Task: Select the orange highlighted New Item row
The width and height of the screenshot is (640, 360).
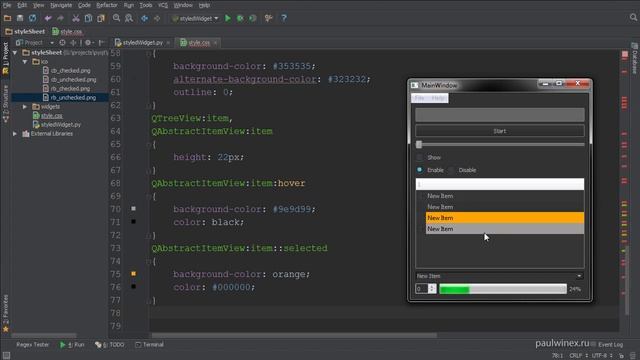Action: click(504, 218)
